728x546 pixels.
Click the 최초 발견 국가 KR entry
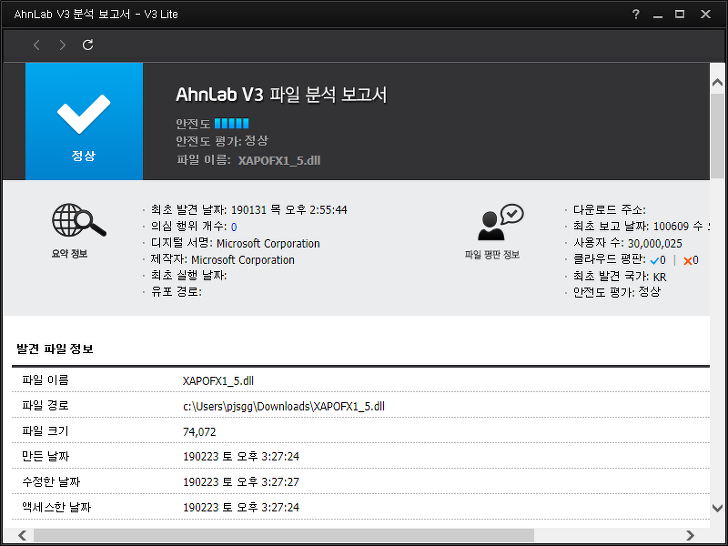(620, 277)
